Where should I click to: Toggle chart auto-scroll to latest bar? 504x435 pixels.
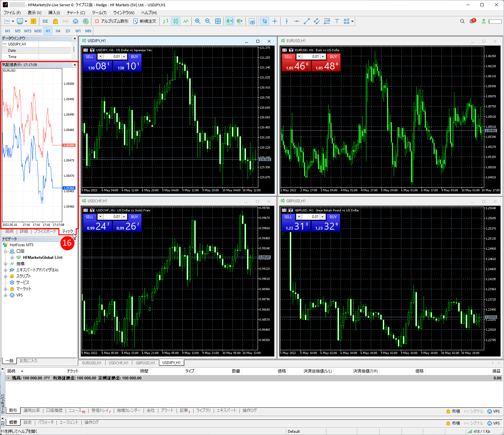[230, 21]
